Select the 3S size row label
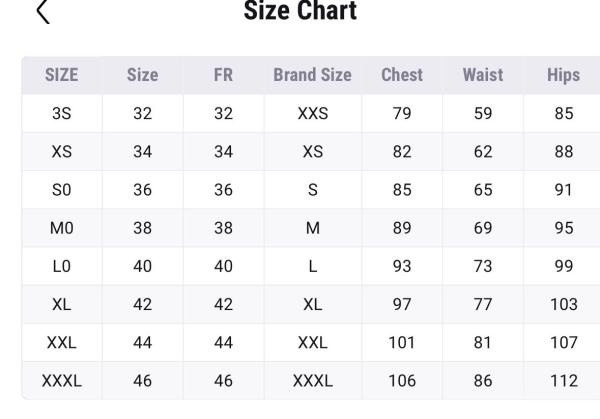 tap(62, 113)
